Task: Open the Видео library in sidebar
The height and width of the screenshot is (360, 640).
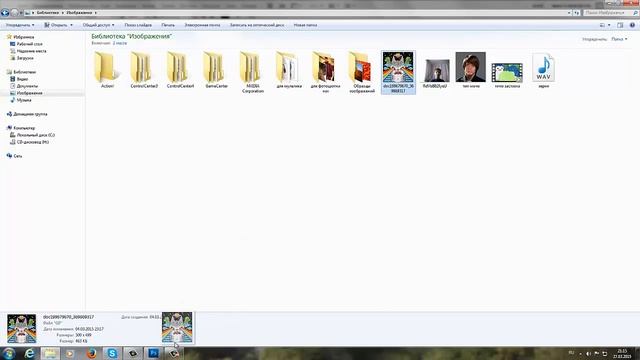Action: point(22,79)
